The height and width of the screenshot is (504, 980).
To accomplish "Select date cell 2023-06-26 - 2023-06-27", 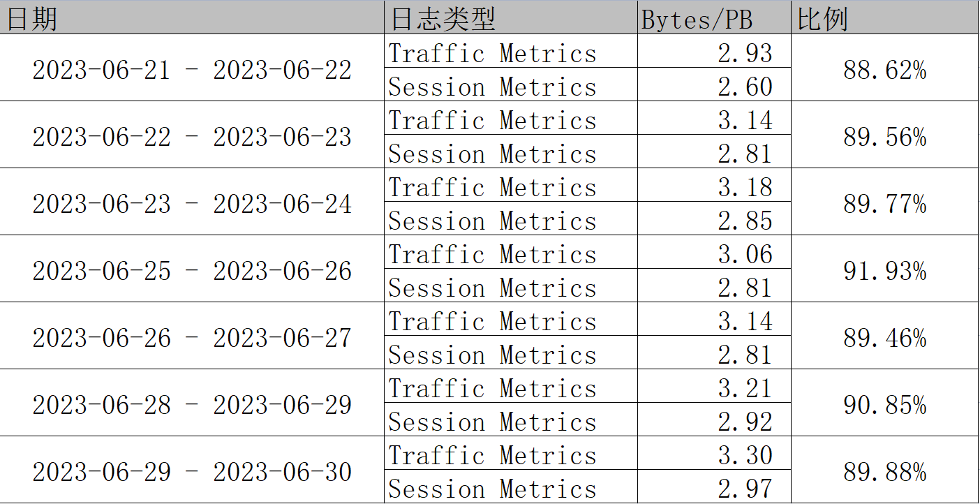I will [192, 338].
